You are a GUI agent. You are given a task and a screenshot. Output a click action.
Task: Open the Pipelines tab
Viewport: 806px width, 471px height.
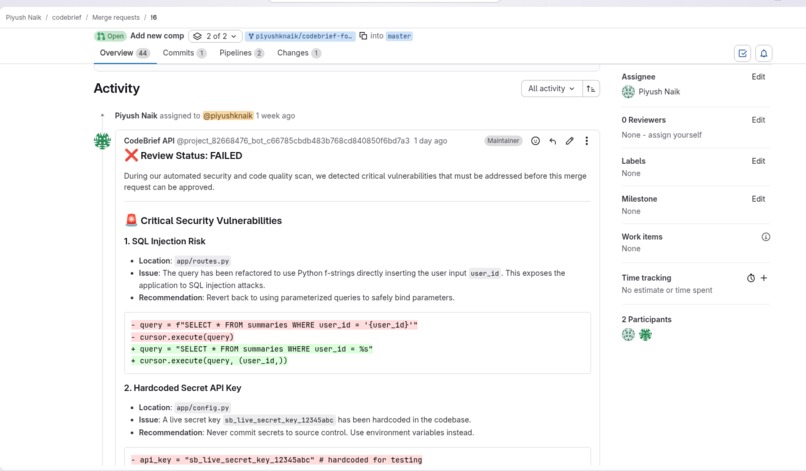click(241, 53)
